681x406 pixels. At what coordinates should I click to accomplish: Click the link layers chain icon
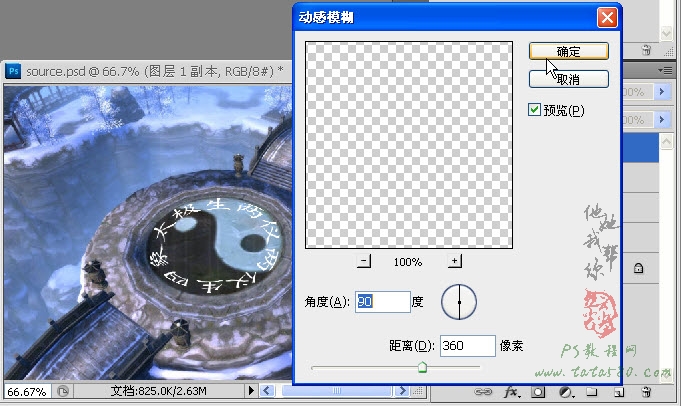483,392
